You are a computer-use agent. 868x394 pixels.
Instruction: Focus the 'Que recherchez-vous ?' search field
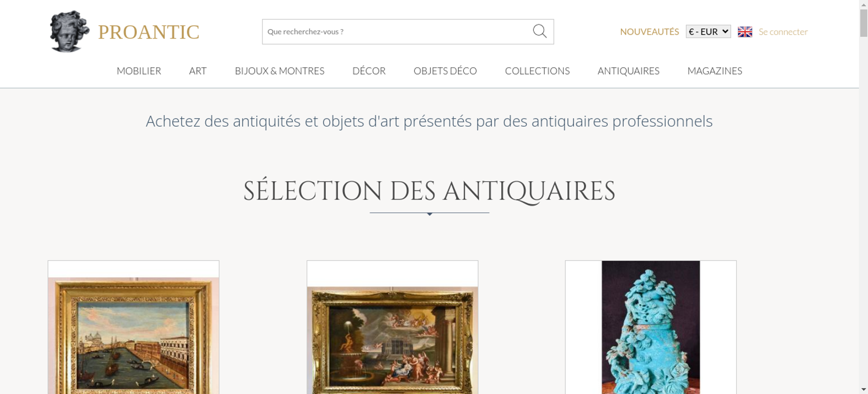(x=397, y=32)
